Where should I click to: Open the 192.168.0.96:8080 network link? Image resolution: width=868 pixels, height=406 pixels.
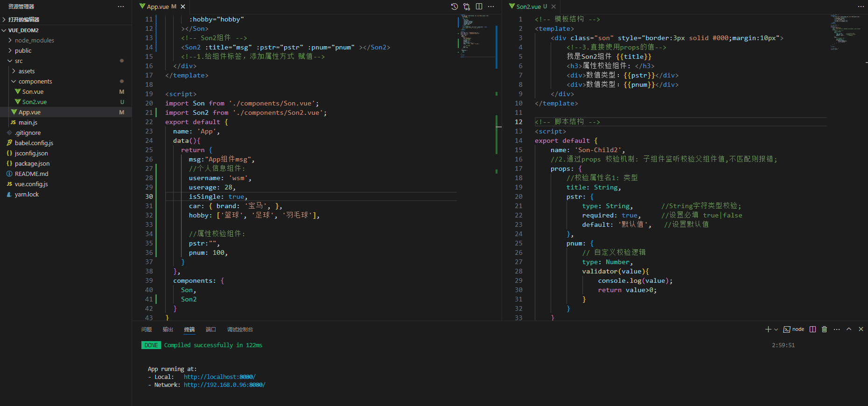click(224, 385)
